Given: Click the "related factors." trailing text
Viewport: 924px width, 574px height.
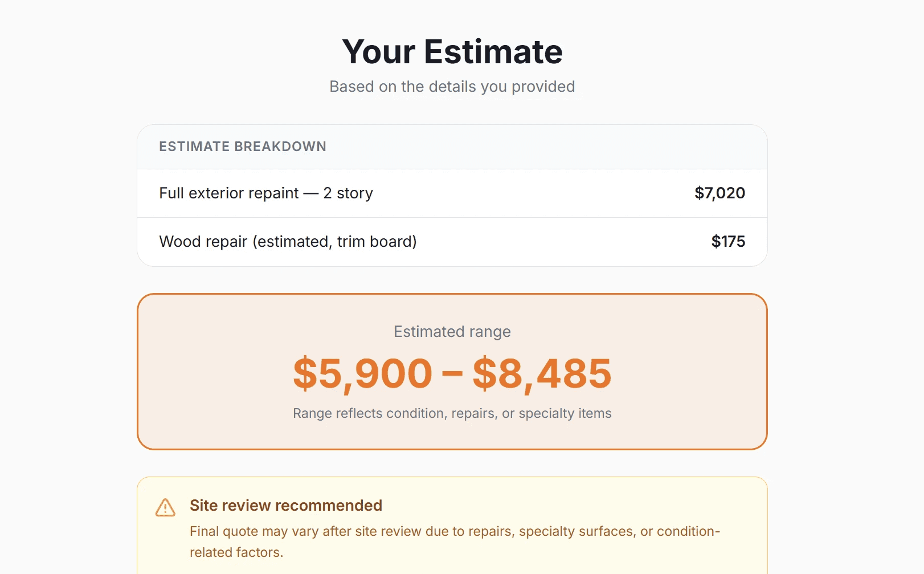Looking at the screenshot, I should coord(236,552).
